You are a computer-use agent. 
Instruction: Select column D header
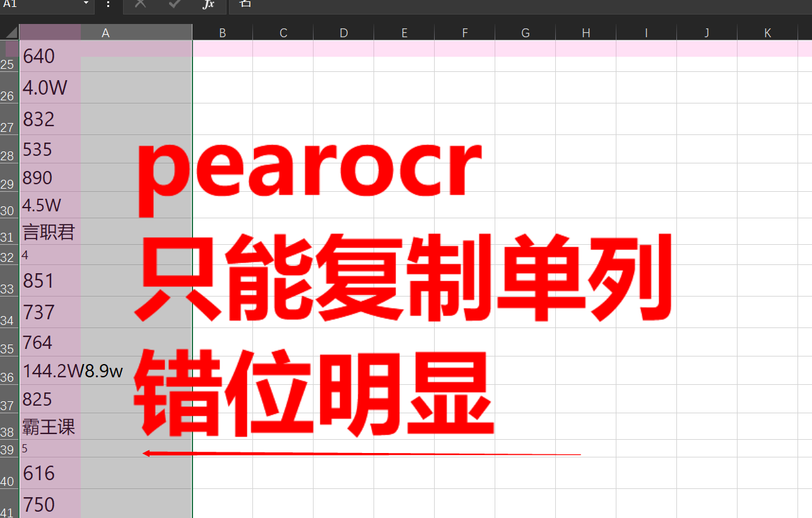344,33
